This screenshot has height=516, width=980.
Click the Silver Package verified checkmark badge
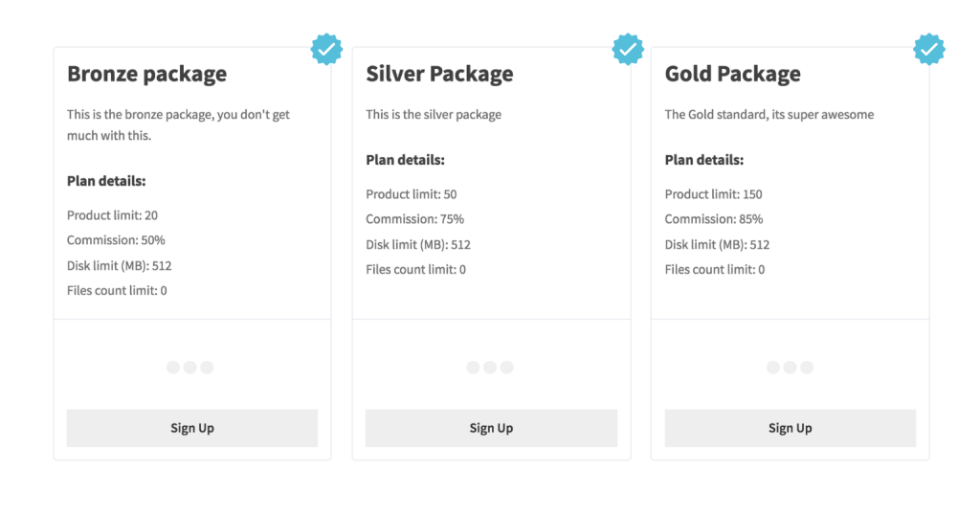pos(628,49)
